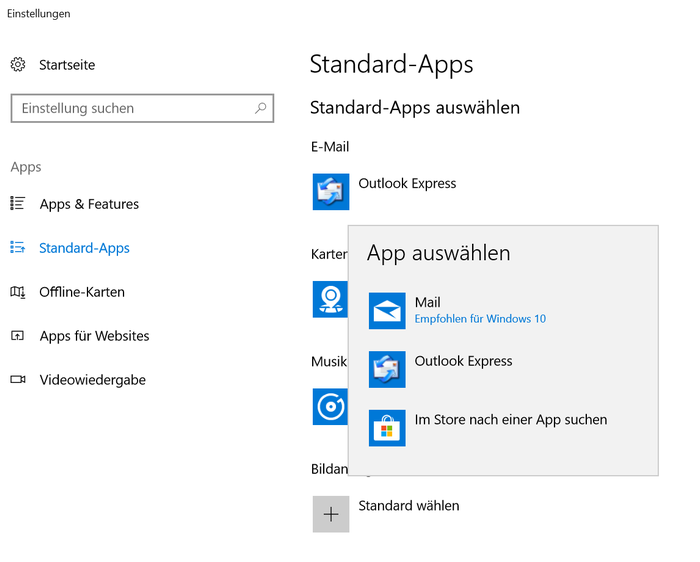The height and width of the screenshot is (562, 700).
Task: Click the Offline-Karten map icon
Action: coord(18,292)
